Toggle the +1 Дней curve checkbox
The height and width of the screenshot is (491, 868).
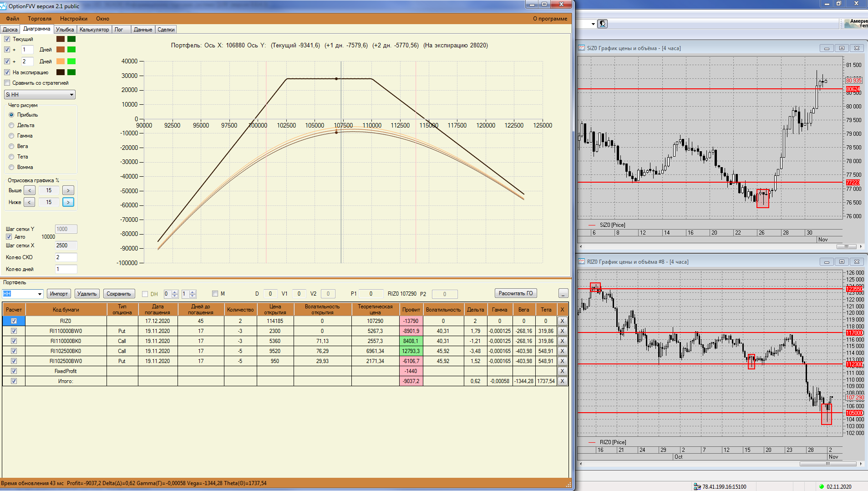point(7,50)
